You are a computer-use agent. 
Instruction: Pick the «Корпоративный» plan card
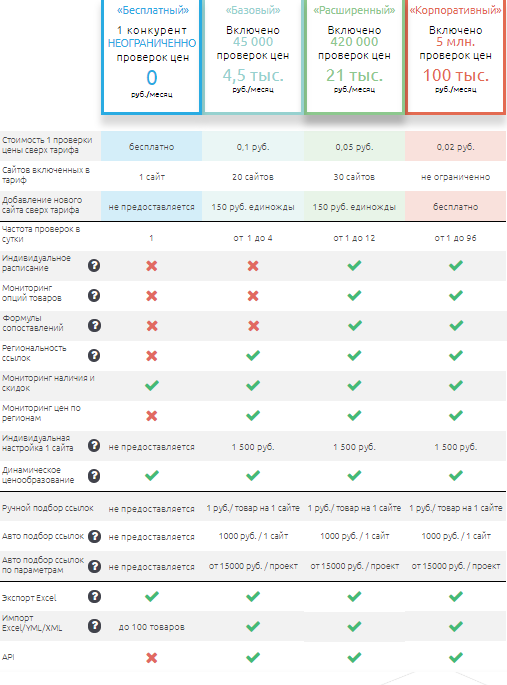point(455,57)
